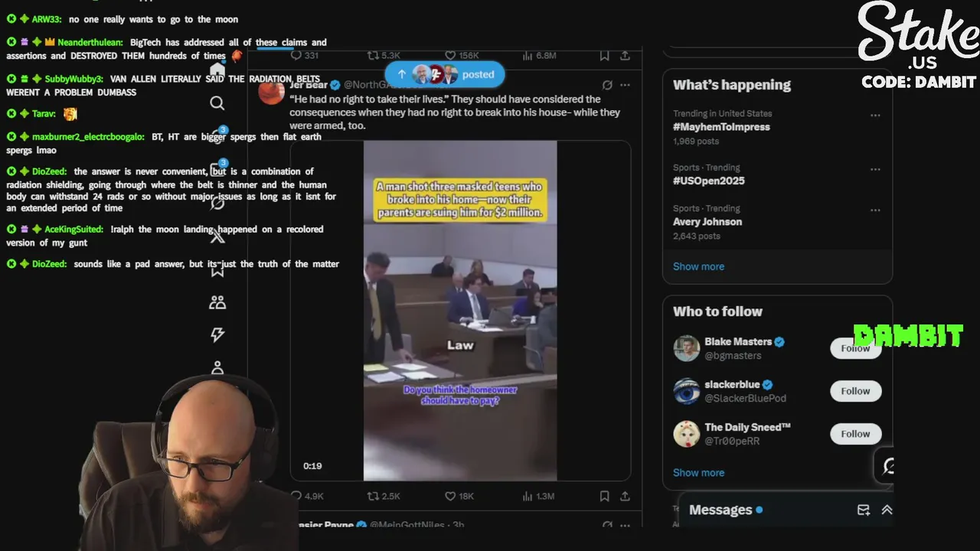Expand the Messages drawer
980x551 pixels.
click(x=887, y=510)
